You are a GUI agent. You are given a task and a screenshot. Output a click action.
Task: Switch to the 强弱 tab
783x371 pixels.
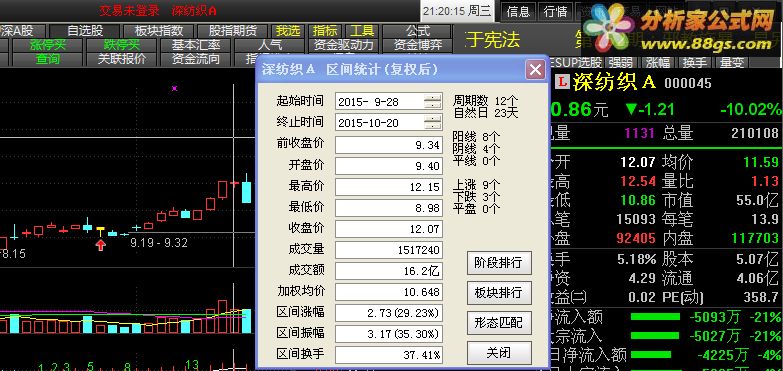pos(621,63)
